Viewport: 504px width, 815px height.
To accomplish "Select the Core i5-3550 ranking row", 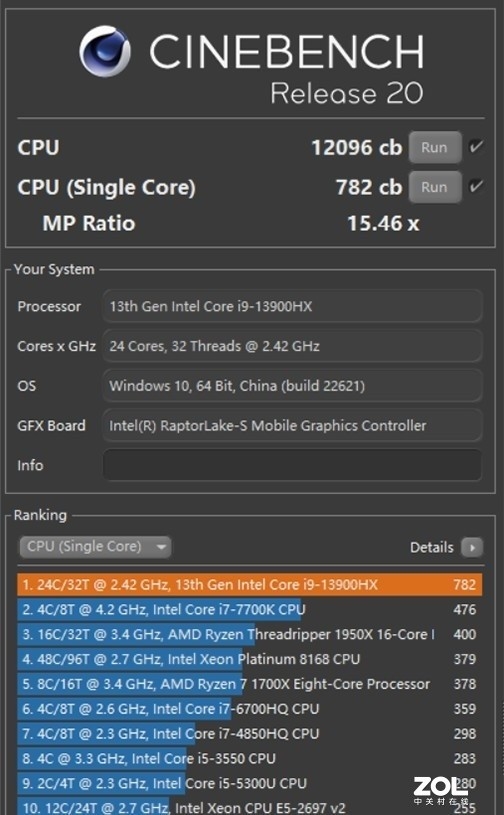I will click(x=249, y=758).
